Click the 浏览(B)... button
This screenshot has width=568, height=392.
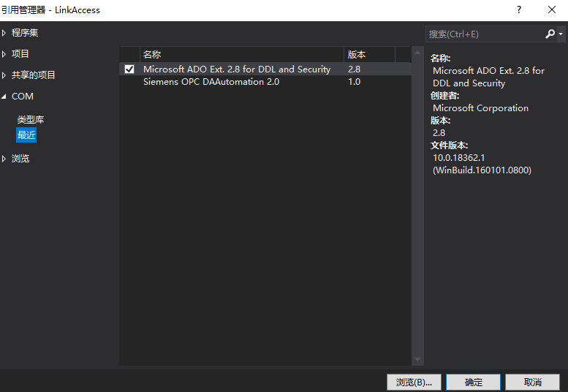pos(414,382)
